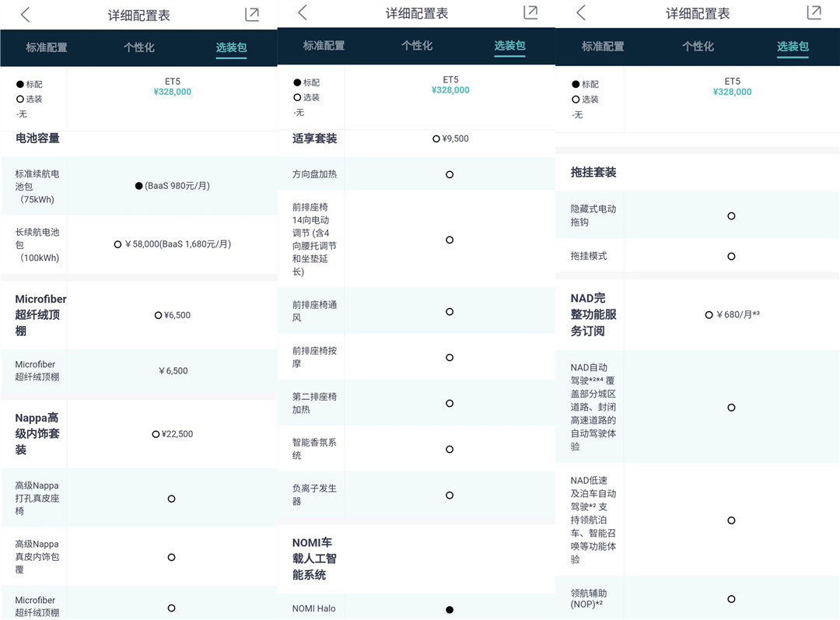Open the share icon in the right panel

pos(814,12)
